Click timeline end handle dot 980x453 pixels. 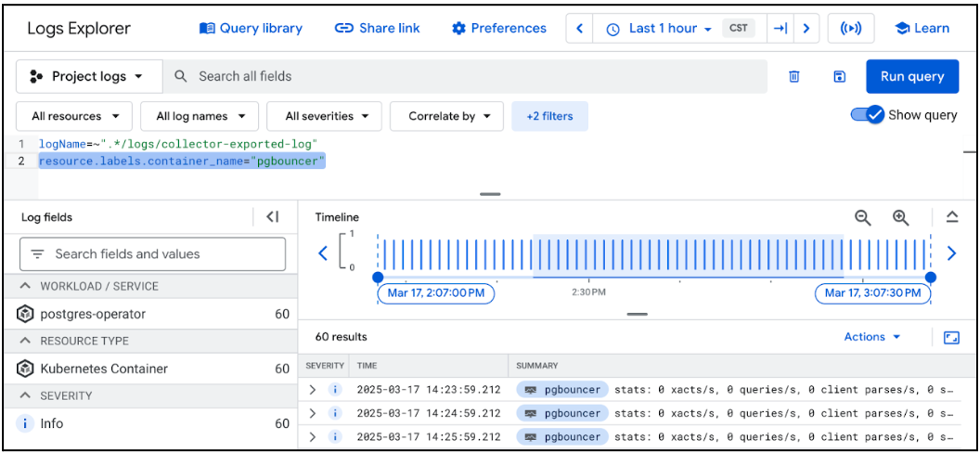click(931, 277)
